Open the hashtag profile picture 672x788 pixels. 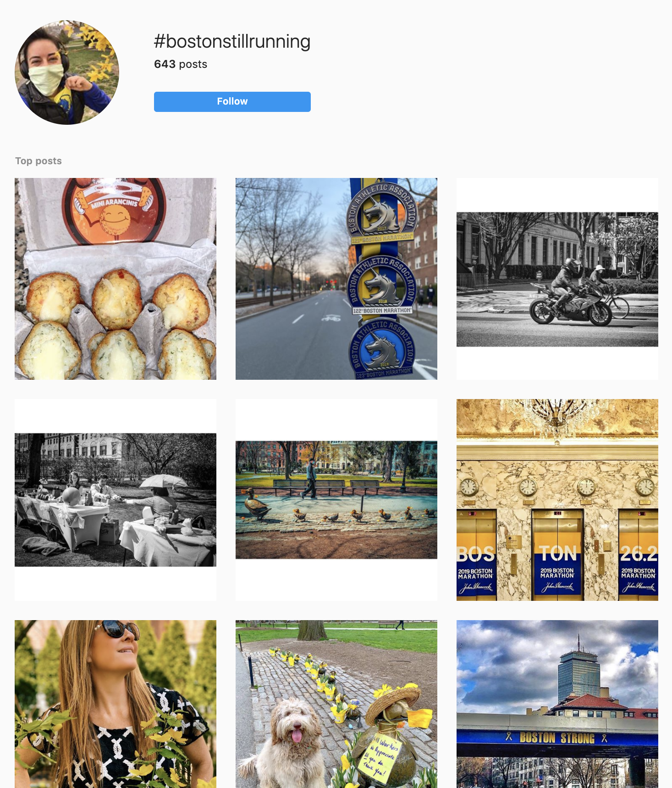tap(67, 72)
